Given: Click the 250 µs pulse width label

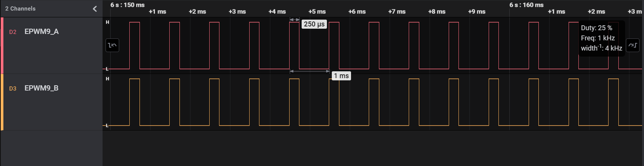Looking at the screenshot, I should pos(314,24).
